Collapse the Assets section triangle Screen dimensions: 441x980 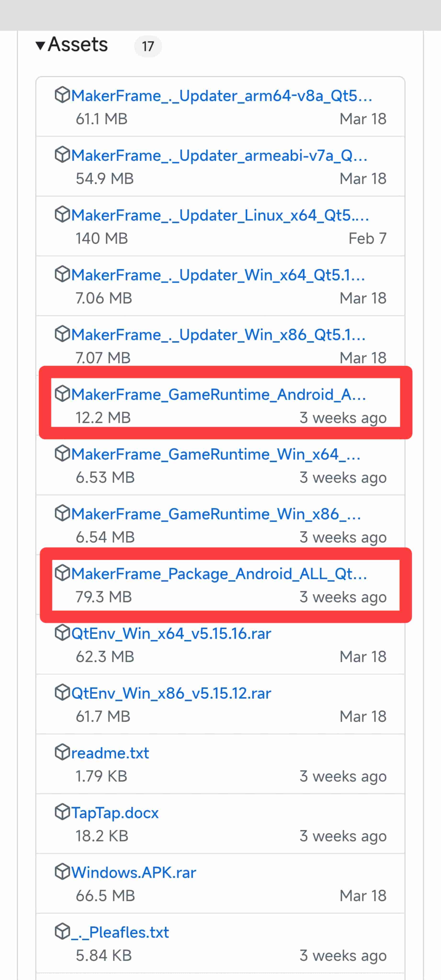point(40,45)
